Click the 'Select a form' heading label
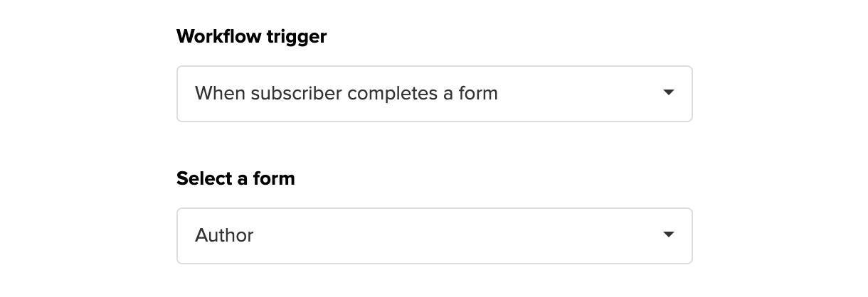This screenshot has height=297, width=868. 235,178
